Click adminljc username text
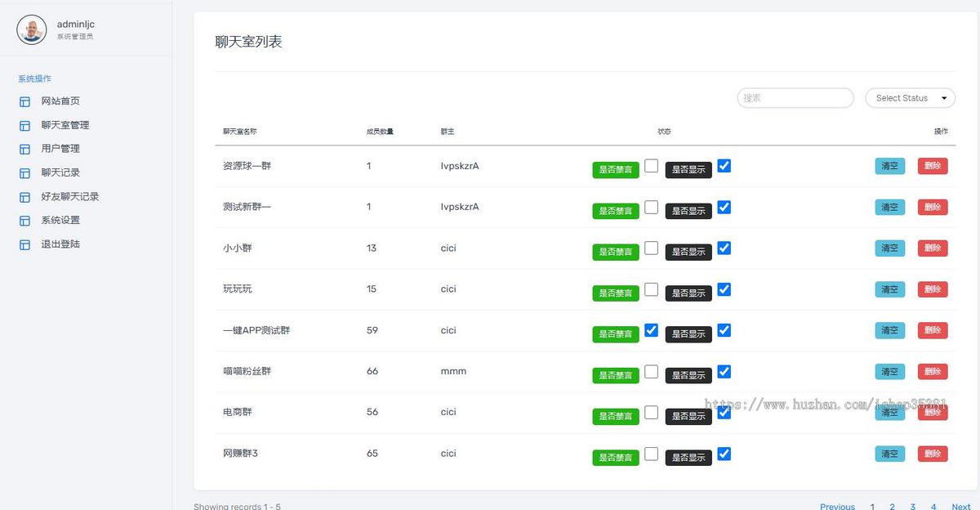 coord(76,25)
